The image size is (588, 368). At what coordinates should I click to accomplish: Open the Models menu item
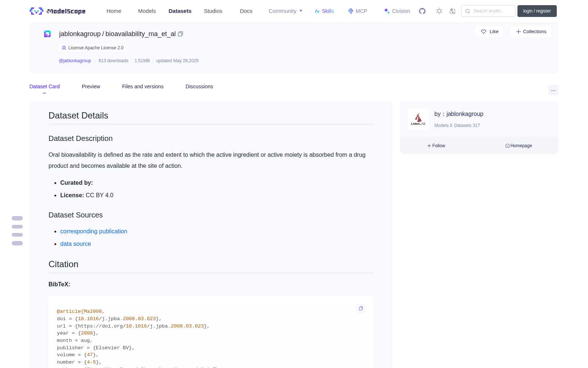pos(147,11)
